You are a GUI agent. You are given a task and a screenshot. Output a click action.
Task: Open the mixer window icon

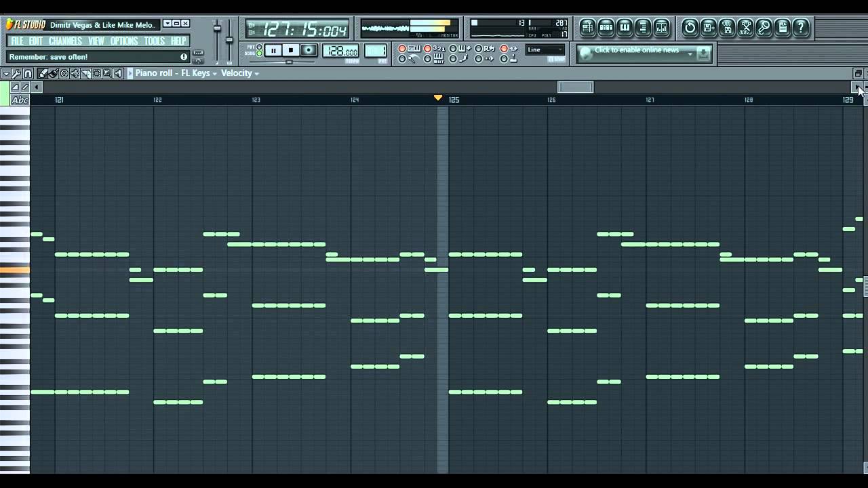pyautogui.click(x=661, y=28)
